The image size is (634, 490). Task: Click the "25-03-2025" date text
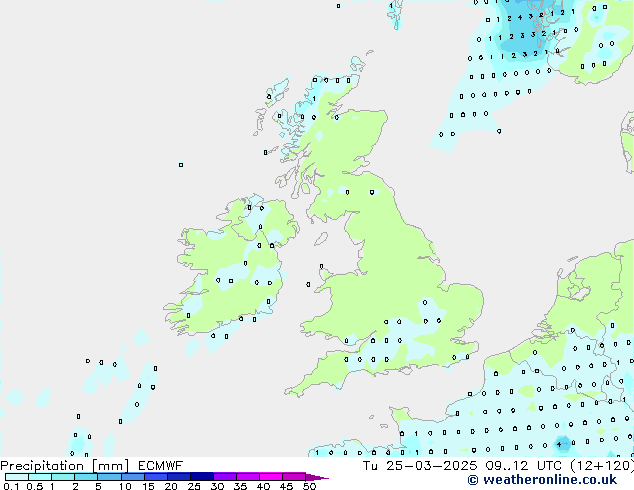(431, 466)
